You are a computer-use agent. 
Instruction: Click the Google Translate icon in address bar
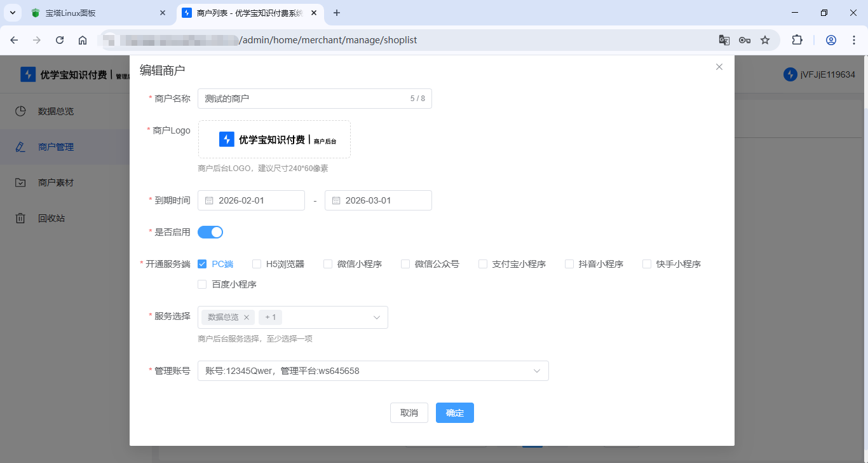pyautogui.click(x=724, y=39)
